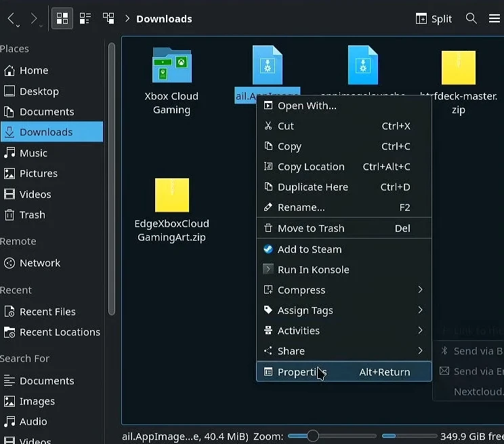Search for Documents in sidebar

(51, 380)
